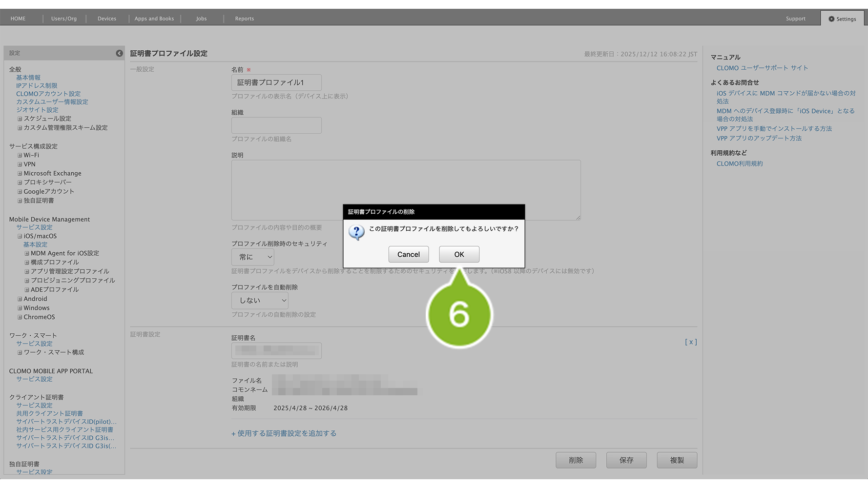The width and height of the screenshot is (868, 488).
Task: Open プロファイル削除時のセキュリティ dropdown
Action: pyautogui.click(x=252, y=257)
